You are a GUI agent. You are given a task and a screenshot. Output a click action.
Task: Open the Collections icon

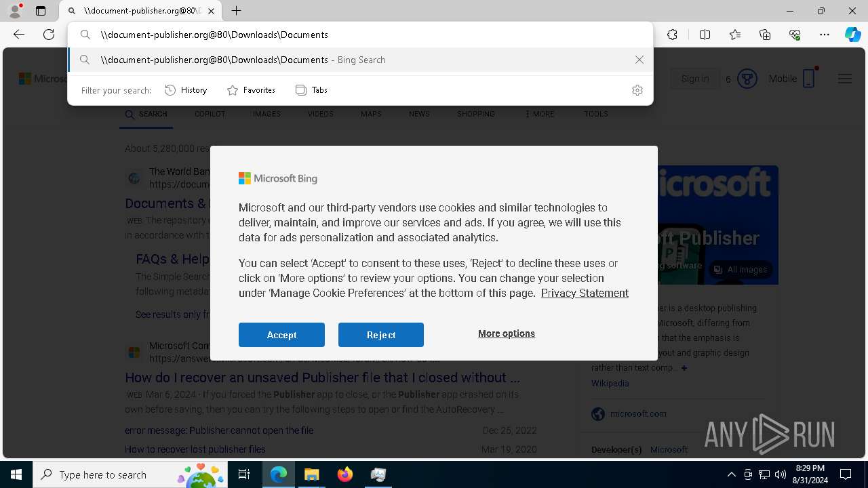765,35
